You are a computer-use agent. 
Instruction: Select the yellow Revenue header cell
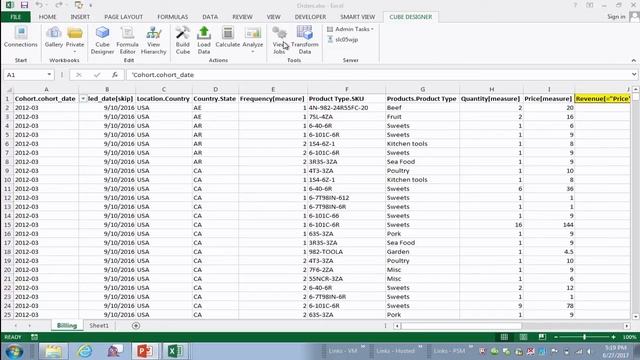click(602, 99)
